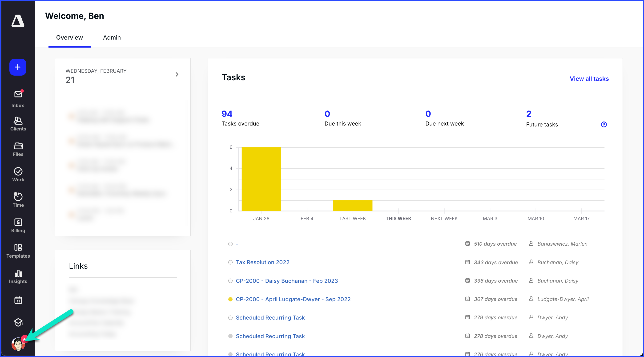Click the NEXT WEEK axis label
Image resolution: width=644 pixels, height=357 pixels.
click(444, 218)
